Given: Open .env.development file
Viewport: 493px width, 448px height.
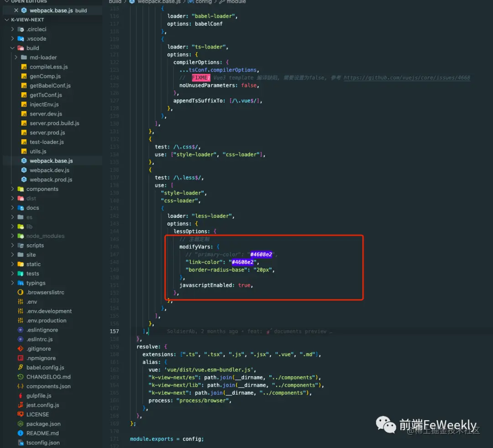Looking at the screenshot, I should coord(49,311).
